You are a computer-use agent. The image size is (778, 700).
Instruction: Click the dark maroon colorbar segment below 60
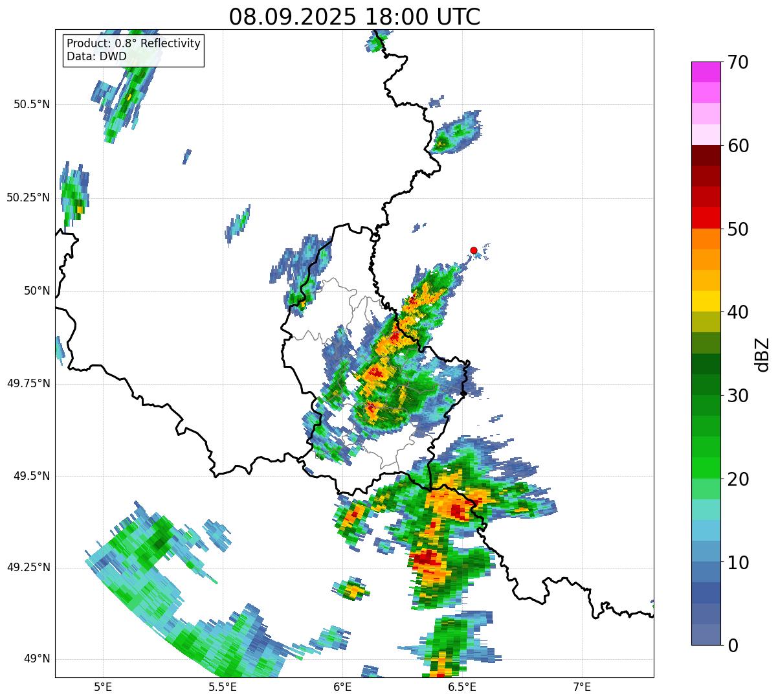[x=706, y=155]
